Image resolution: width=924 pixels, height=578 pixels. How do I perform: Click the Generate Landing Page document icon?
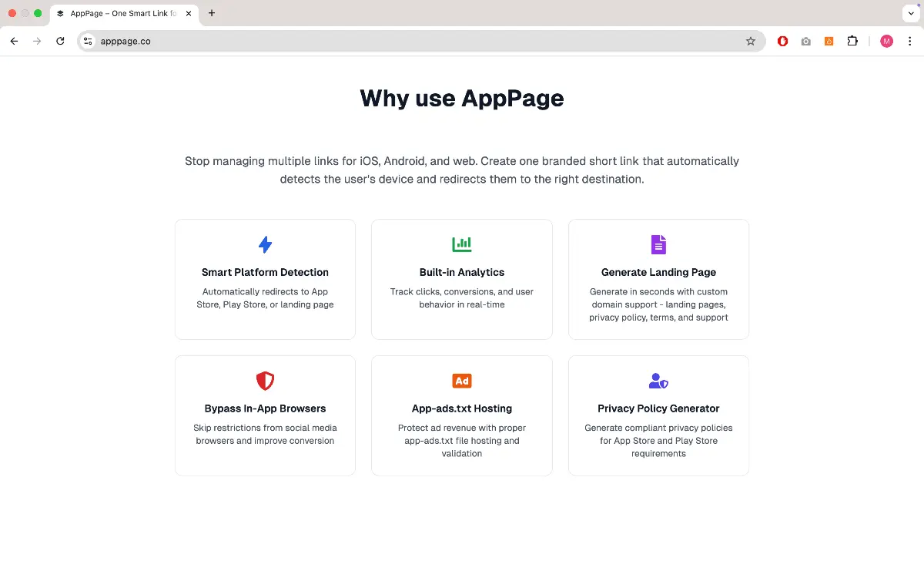pyautogui.click(x=658, y=244)
